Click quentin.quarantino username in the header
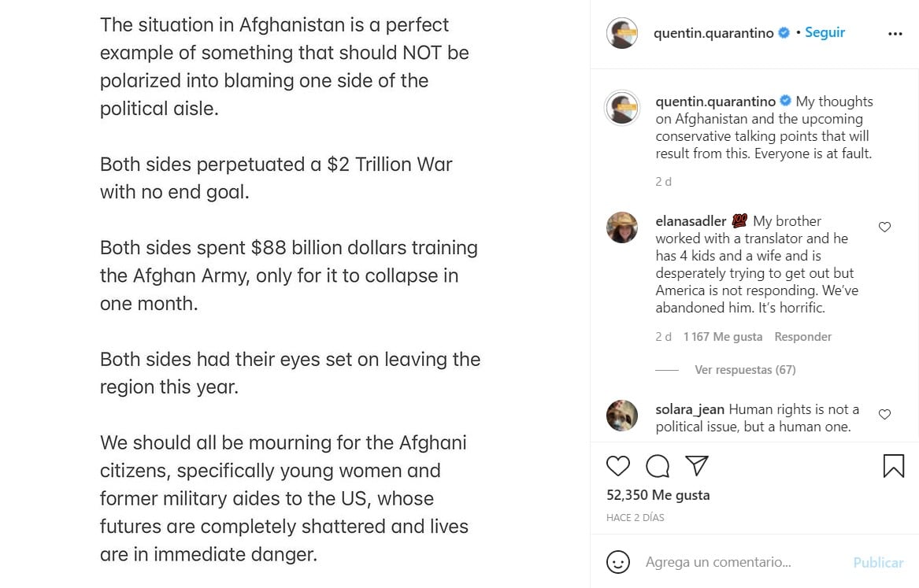919x588 pixels. coord(713,33)
